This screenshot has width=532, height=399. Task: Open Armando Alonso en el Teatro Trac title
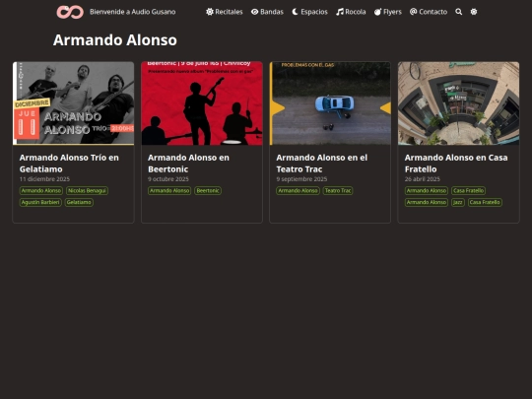[322, 164]
